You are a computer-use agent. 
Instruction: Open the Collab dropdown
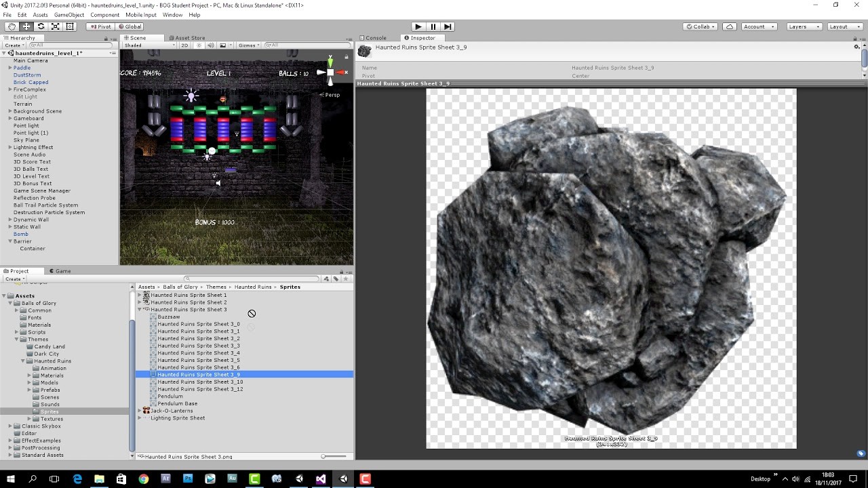[x=701, y=26]
